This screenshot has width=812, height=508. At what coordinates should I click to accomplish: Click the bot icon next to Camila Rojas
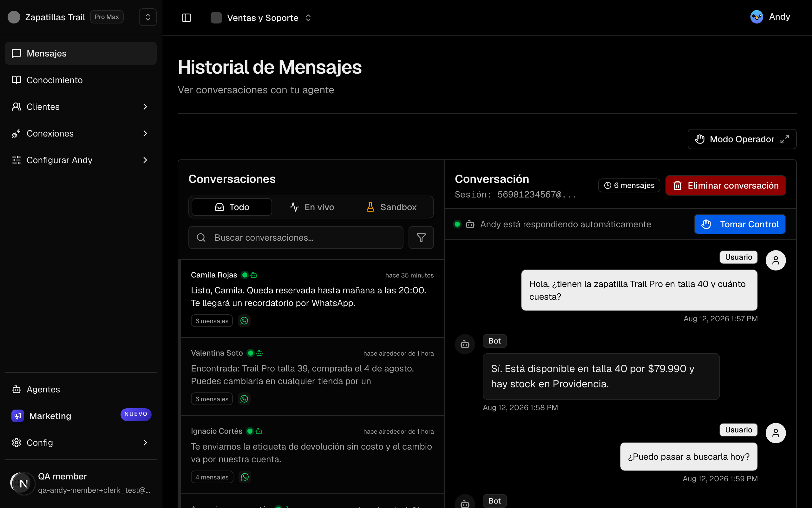(x=254, y=275)
